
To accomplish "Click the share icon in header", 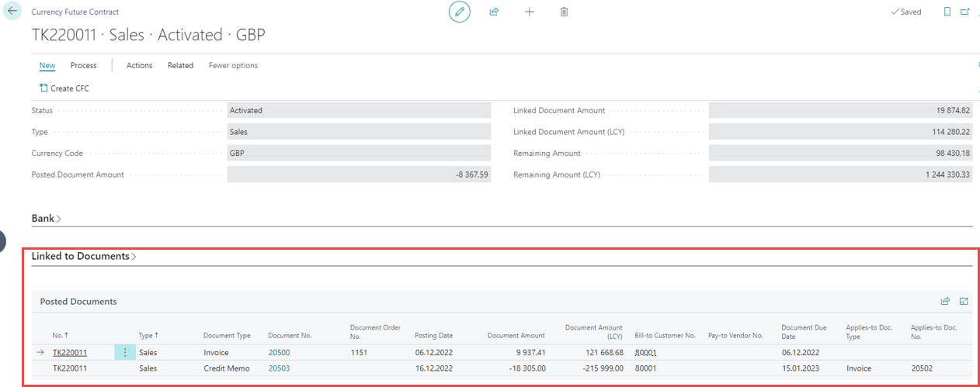I will [x=494, y=12].
